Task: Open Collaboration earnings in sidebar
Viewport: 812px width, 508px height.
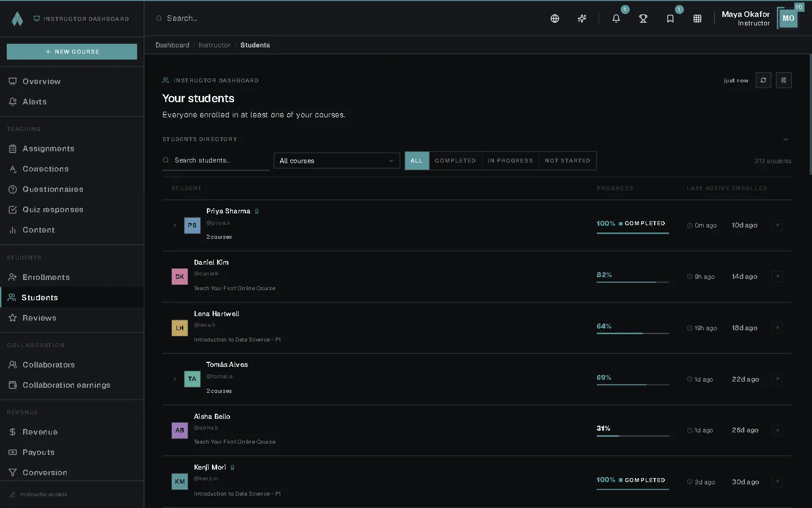Action: pos(72,385)
